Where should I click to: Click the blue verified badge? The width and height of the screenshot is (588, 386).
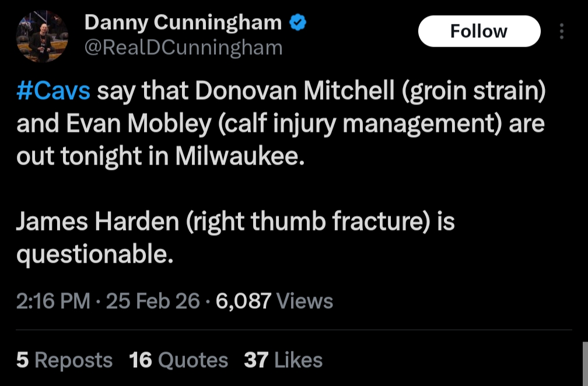pos(299,23)
